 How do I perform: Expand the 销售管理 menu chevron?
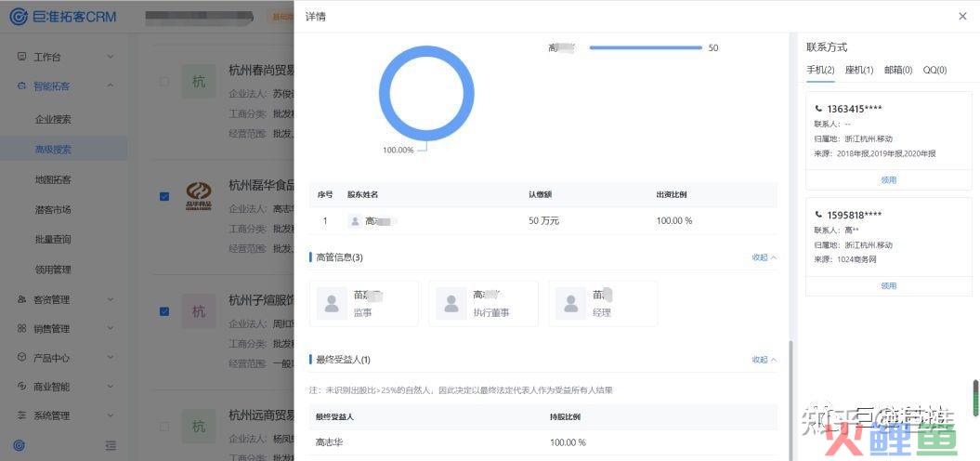coord(111,328)
